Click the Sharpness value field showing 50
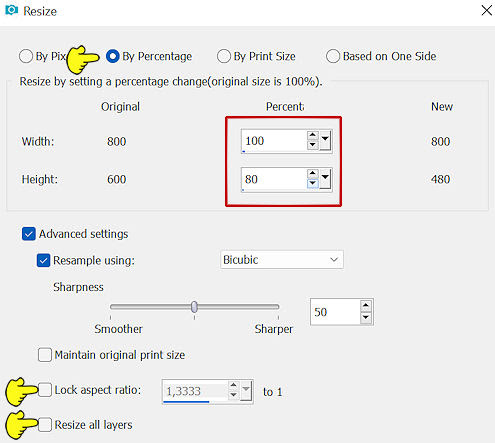This screenshot has width=495, height=443. [335, 312]
